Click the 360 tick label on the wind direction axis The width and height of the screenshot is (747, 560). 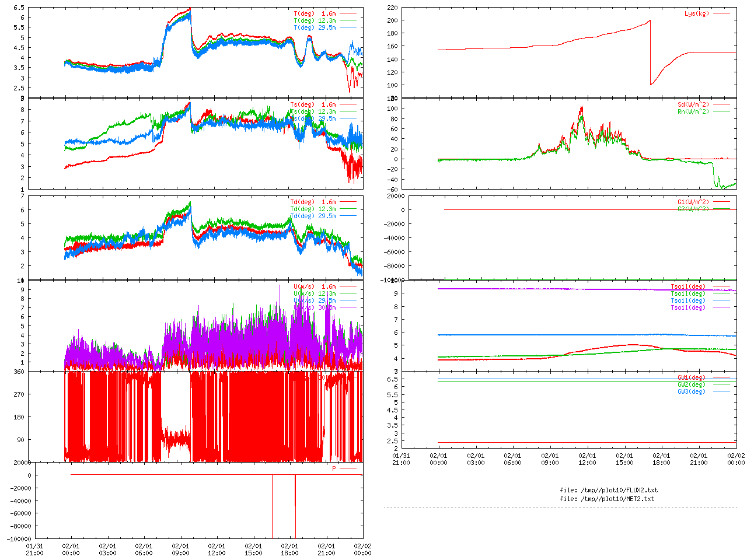tap(19, 372)
